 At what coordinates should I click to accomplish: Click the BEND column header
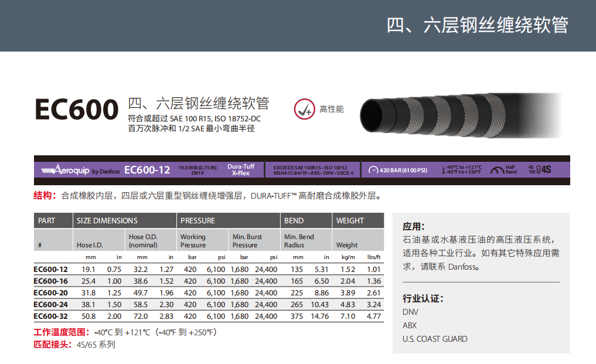click(294, 221)
